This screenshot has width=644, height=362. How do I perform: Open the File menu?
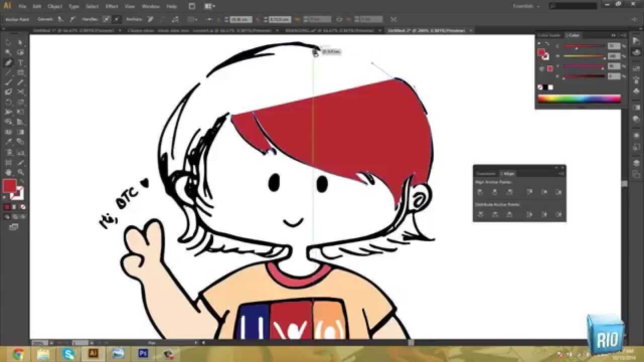click(x=22, y=7)
